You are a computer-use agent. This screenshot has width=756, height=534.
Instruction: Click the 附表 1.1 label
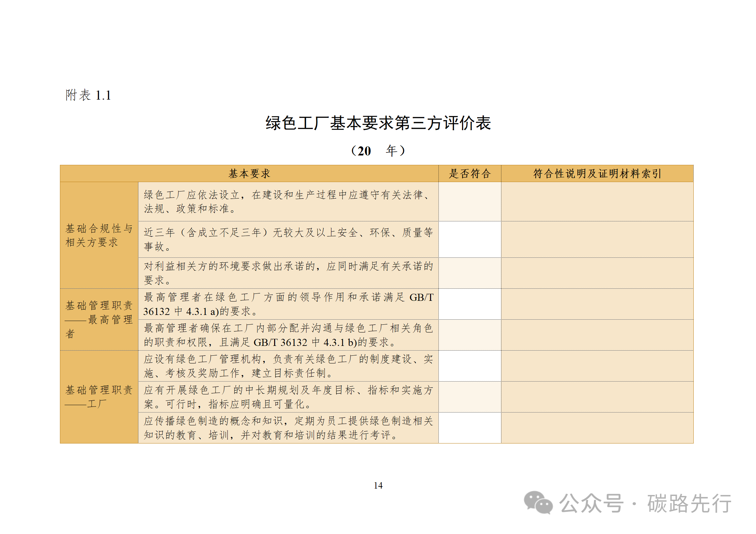click(88, 95)
